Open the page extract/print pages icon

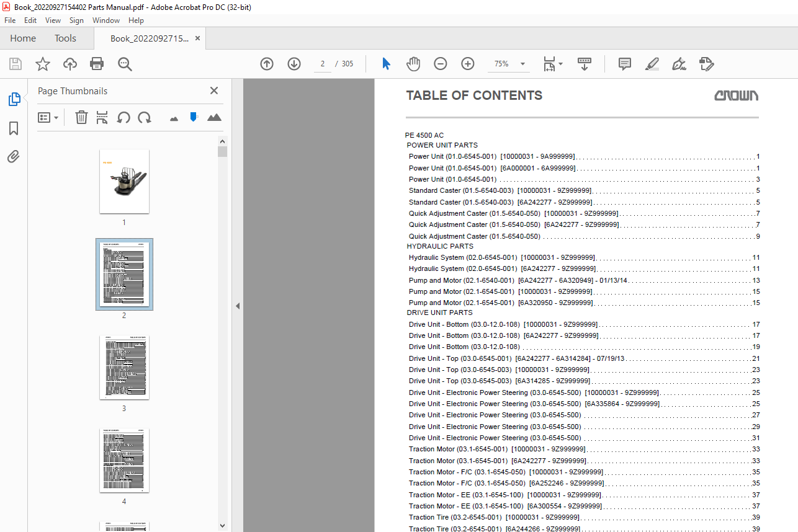[102, 117]
